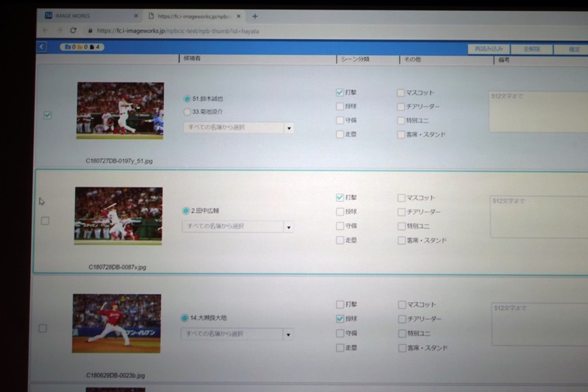This screenshot has height=392, width=588.
Task: Check チアリーダー in the 田中広輔 row
Action: 401,212
